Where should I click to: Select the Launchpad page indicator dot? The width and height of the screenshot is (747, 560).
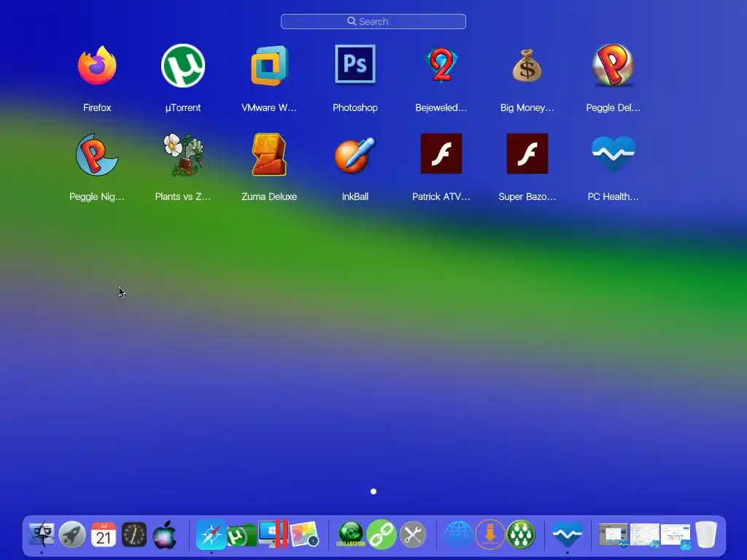pyautogui.click(x=373, y=491)
